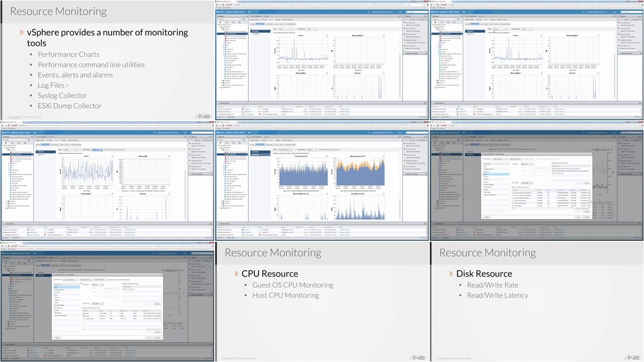This screenshot has width=644, height=362.
Task: Click Cancel in the CPU Chart Options dialog
Action: 157,338
